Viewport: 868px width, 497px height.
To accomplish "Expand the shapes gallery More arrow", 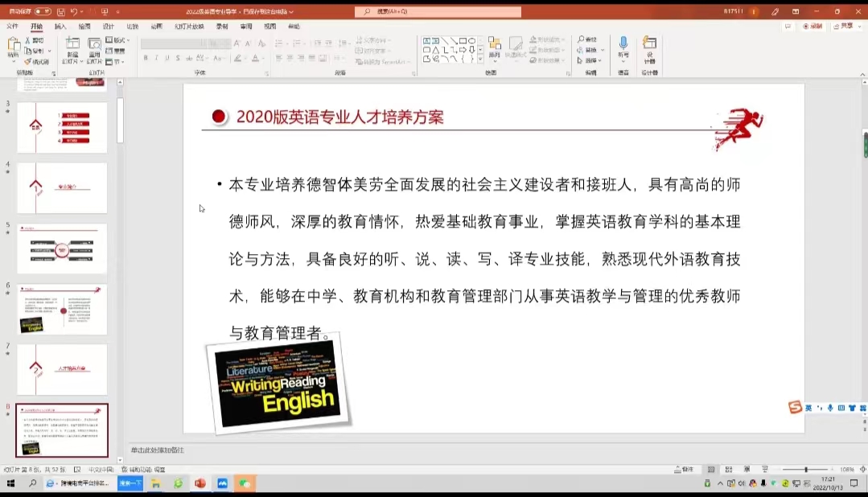I will (x=480, y=59).
